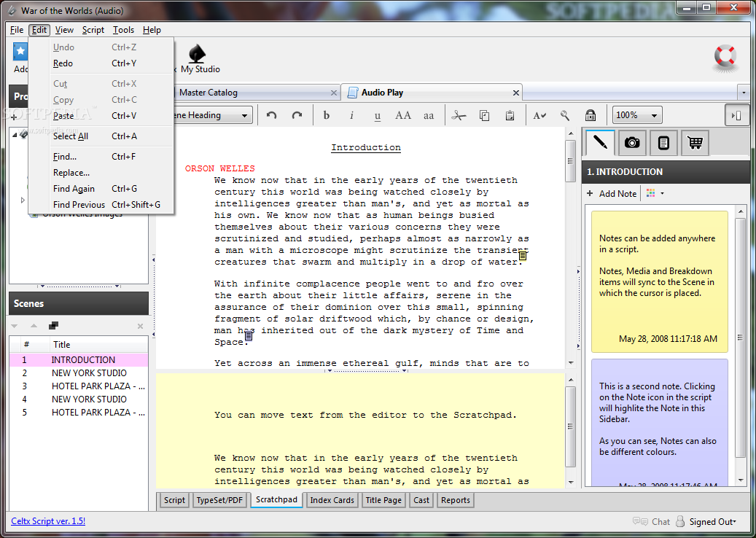Select scene 2 NEW YORK STUDIO
756x538 pixels.
tap(79, 373)
